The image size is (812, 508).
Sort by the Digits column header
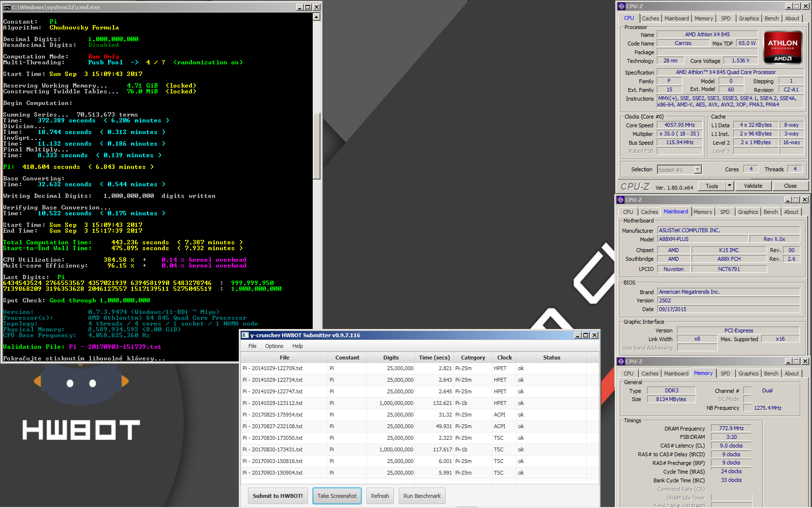391,358
